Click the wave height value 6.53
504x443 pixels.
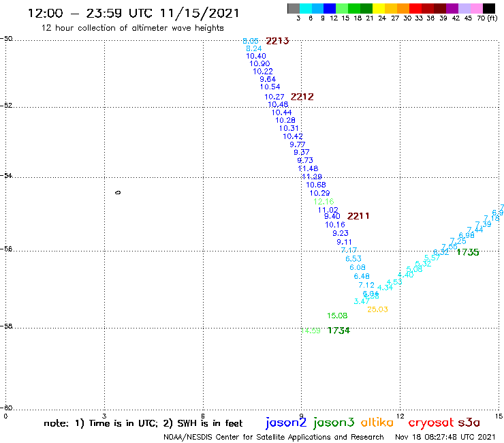coord(353,259)
